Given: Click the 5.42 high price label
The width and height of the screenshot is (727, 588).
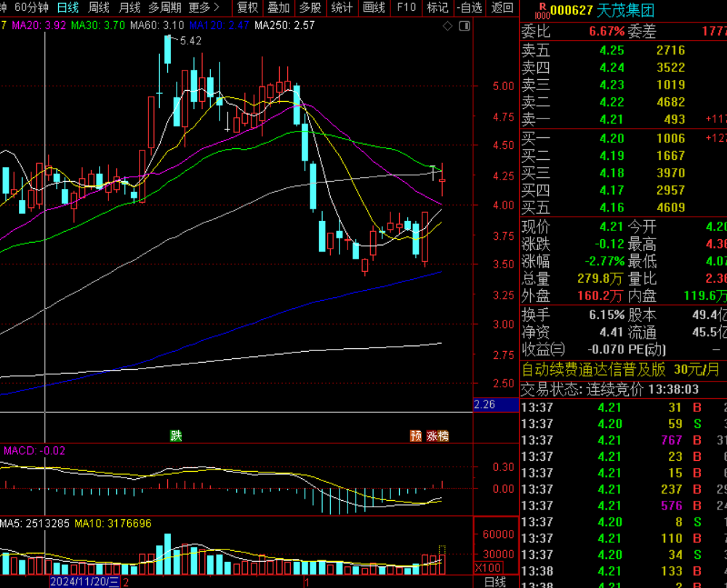Looking at the screenshot, I should (190, 41).
